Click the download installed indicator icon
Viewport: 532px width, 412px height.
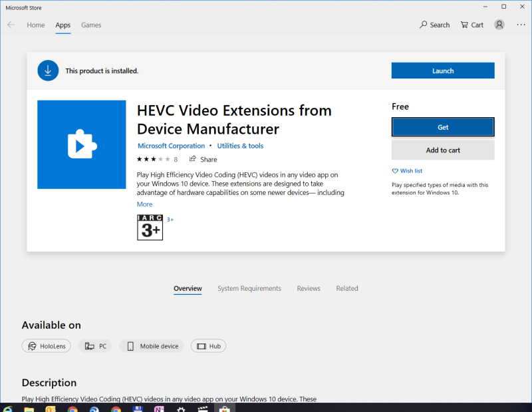[48, 70]
